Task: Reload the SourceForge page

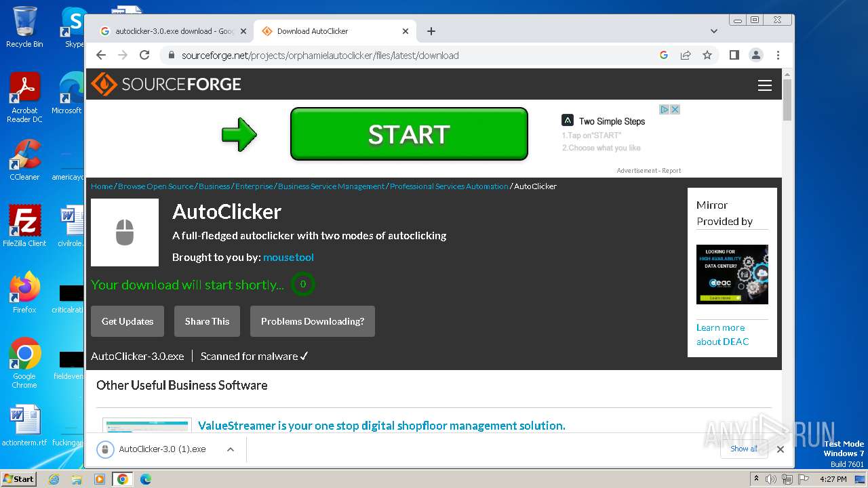Action: click(x=144, y=56)
